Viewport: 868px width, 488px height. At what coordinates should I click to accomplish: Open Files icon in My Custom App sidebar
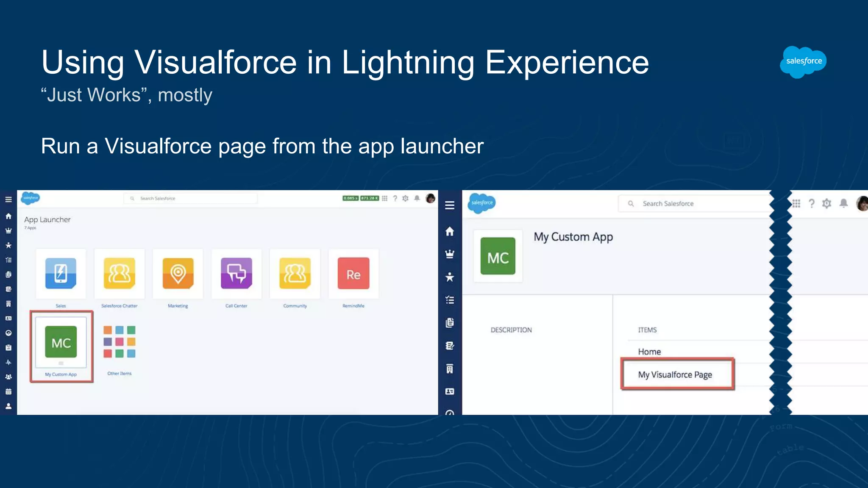point(450,323)
